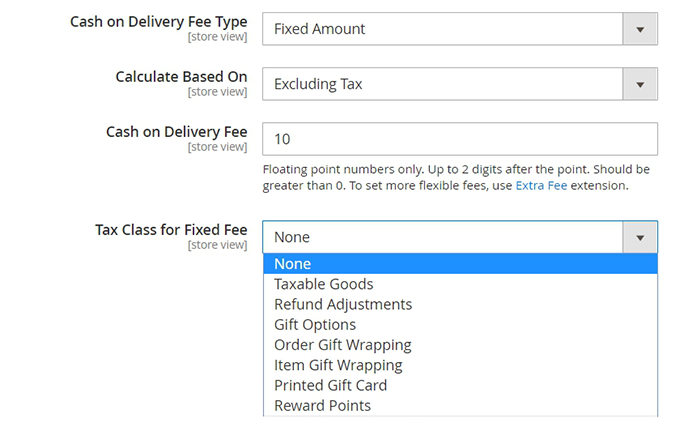
Task: Click the Tax Class for Fixed Fee label
Action: coord(171,230)
